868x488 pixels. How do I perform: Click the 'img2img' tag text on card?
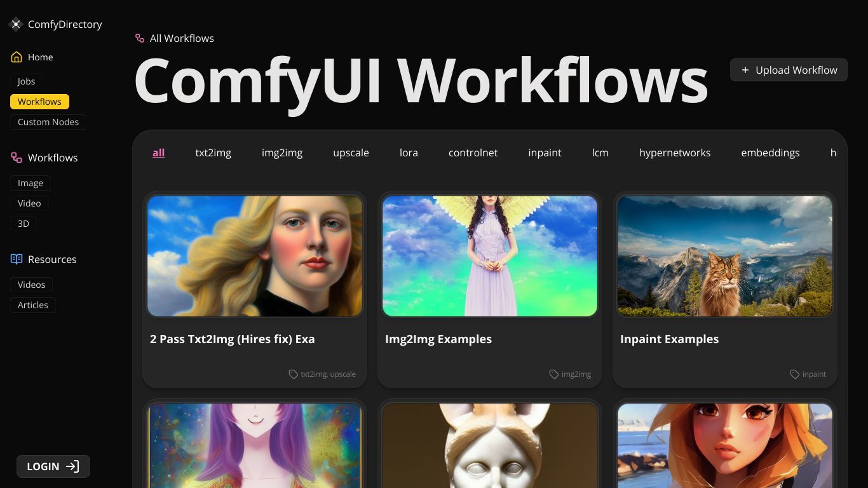coord(576,374)
